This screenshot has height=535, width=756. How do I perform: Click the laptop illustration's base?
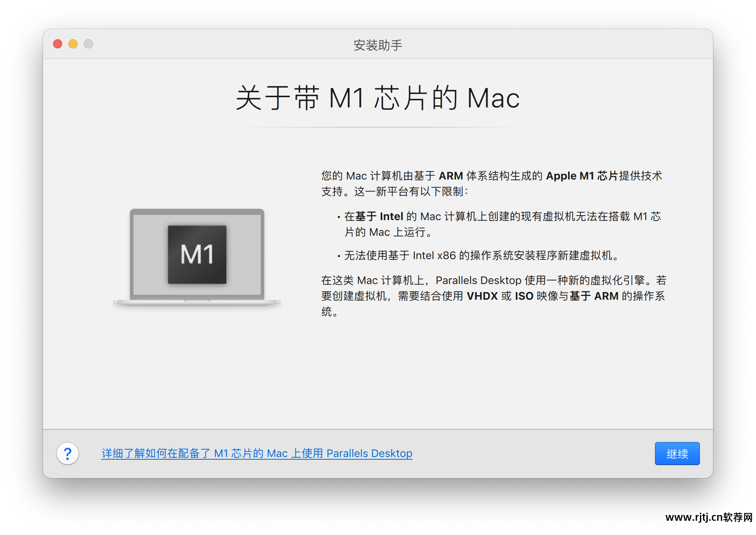197,302
